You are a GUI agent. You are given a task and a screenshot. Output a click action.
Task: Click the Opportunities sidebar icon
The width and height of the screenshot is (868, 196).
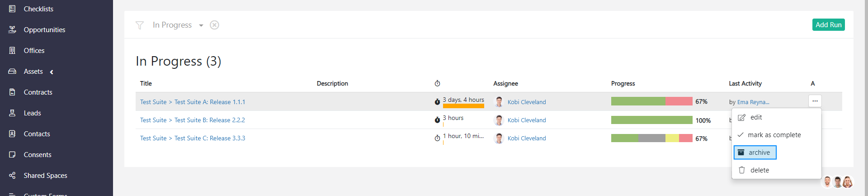13,29
